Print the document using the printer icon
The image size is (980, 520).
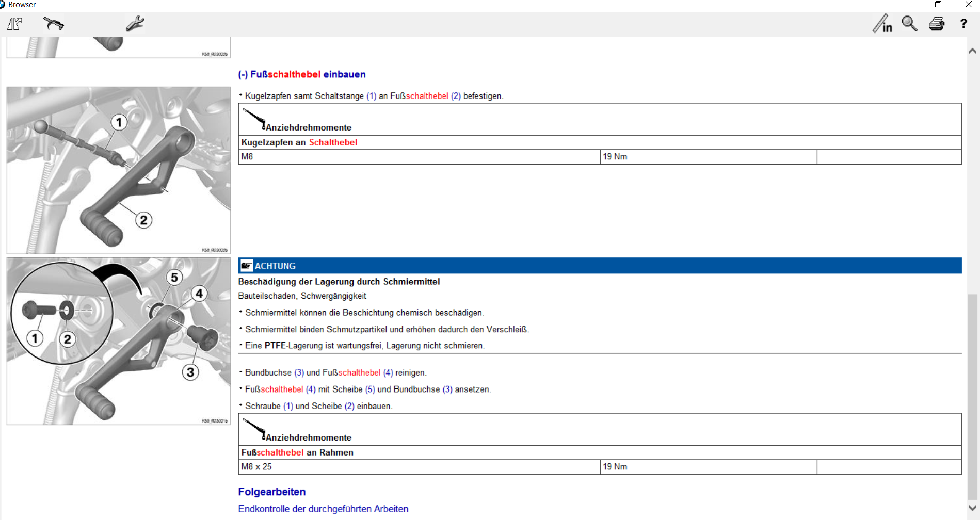tap(936, 24)
